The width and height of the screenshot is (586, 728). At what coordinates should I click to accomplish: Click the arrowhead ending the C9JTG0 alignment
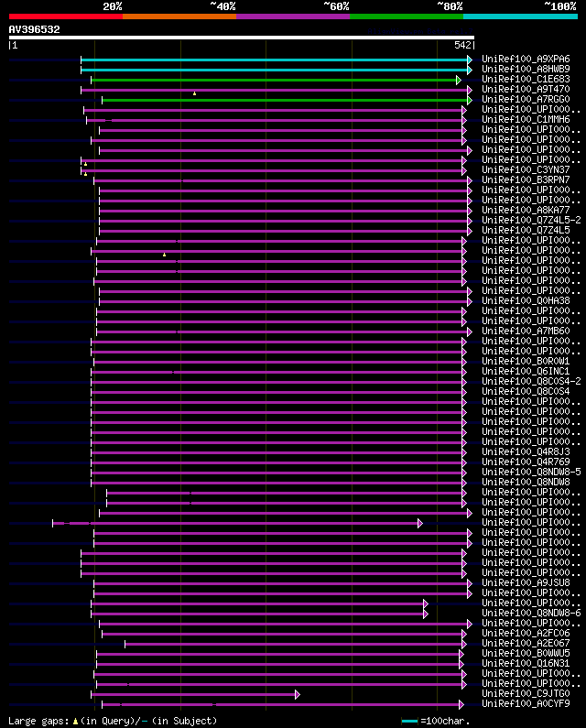click(298, 694)
